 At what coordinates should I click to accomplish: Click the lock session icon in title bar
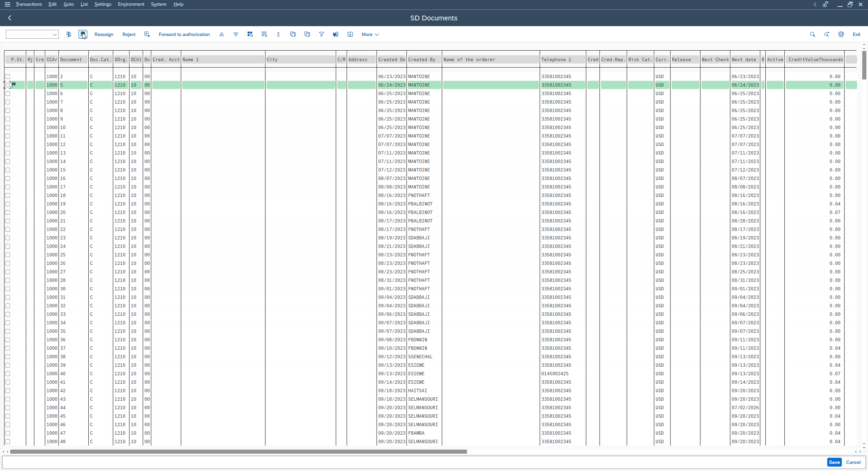(x=826, y=4)
